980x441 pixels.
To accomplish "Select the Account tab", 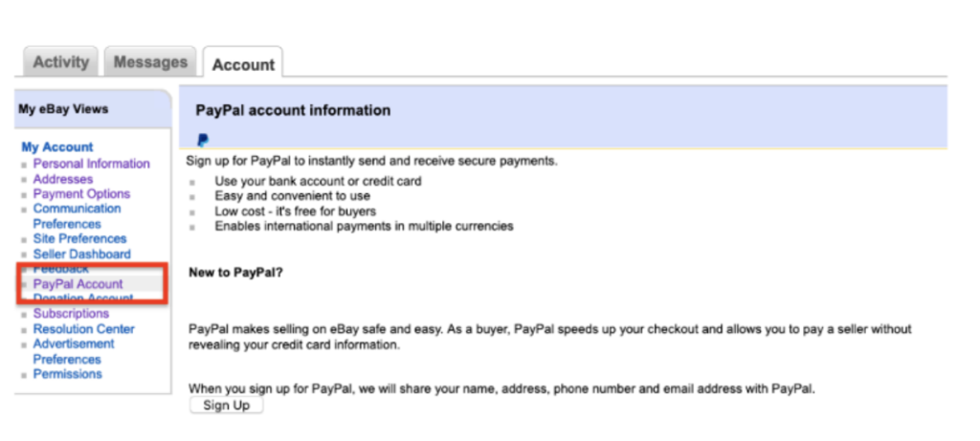I will (243, 65).
